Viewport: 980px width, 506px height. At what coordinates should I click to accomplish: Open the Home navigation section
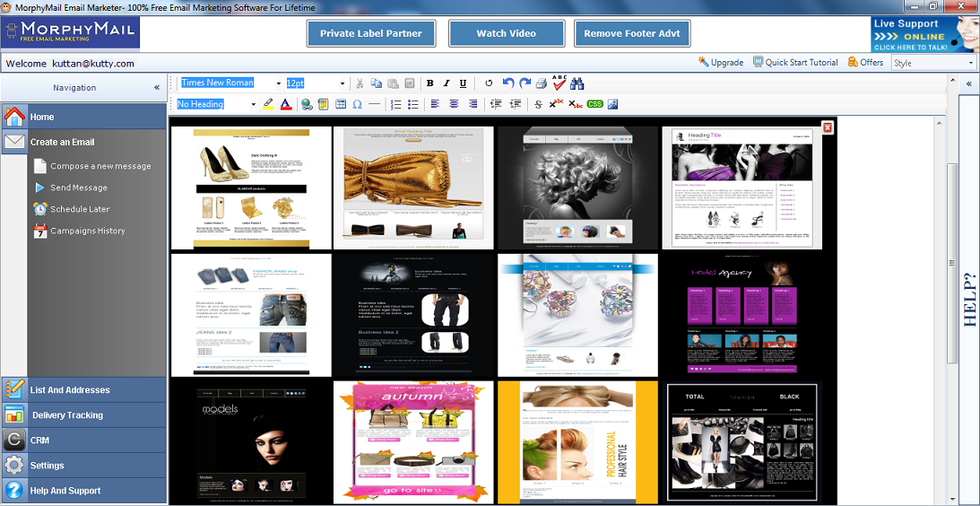click(83, 117)
